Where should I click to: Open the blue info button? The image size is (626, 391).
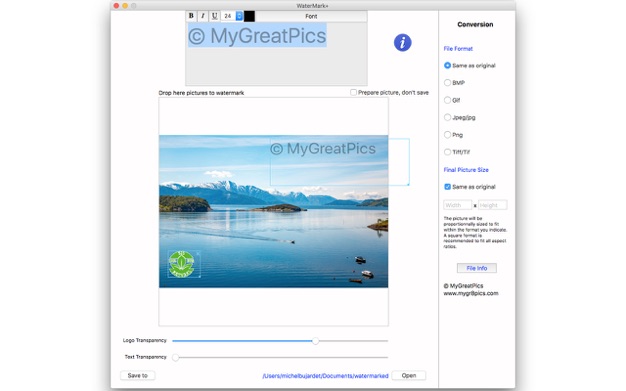pos(402,42)
